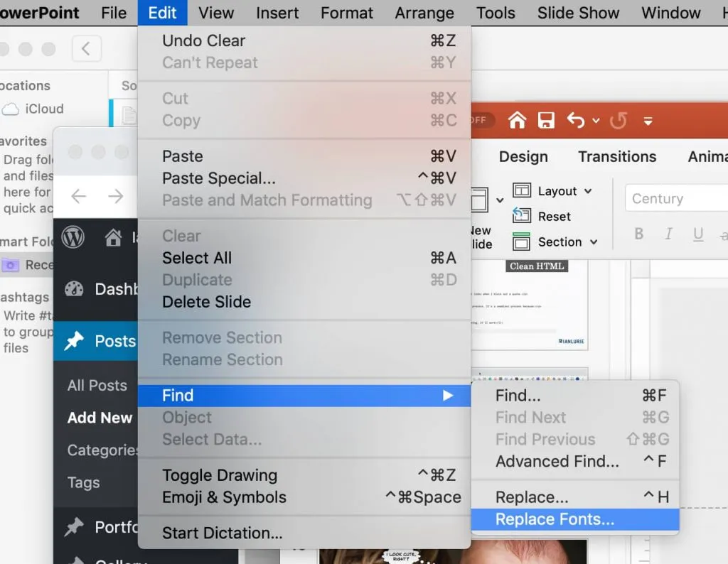The height and width of the screenshot is (564, 728).
Task: Select Replace... in the Find submenu
Action: [575, 497]
